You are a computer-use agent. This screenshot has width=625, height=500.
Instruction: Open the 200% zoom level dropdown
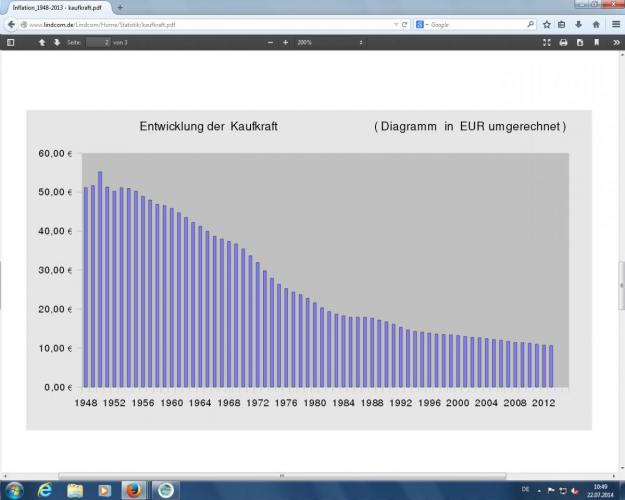tap(320, 43)
